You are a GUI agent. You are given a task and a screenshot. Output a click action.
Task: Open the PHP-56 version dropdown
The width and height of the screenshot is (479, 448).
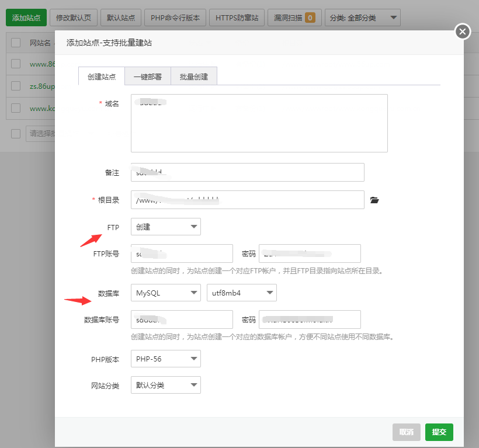[x=166, y=359]
